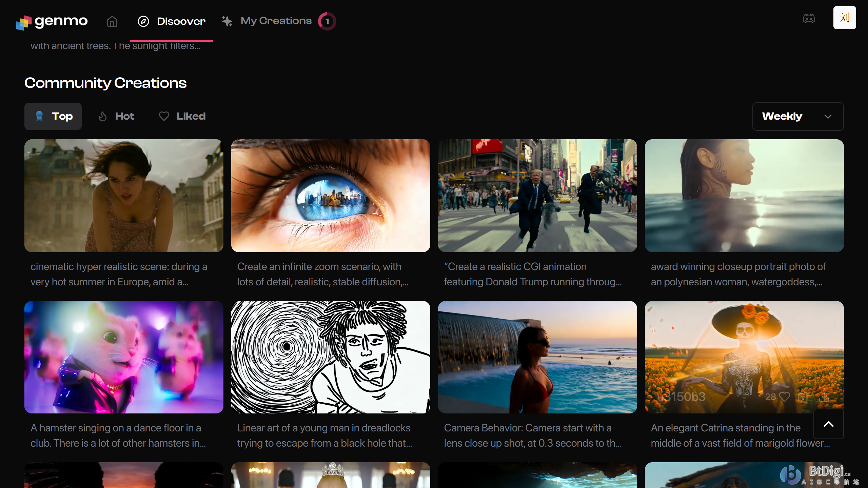Open the partially visible tiara bride video
Viewport: 868px width, 488px height.
331,475
